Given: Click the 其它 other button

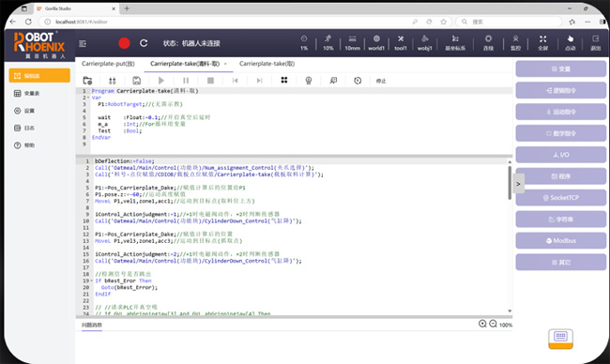Looking at the screenshot, I should [560, 262].
